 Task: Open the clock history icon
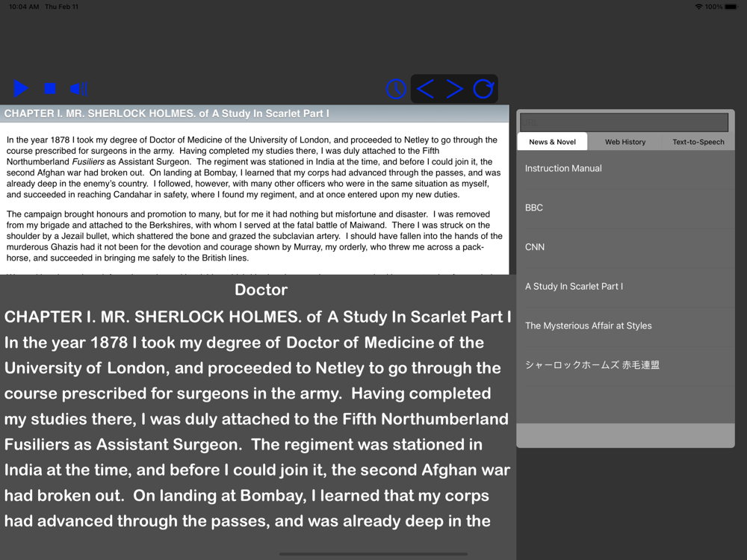(396, 89)
